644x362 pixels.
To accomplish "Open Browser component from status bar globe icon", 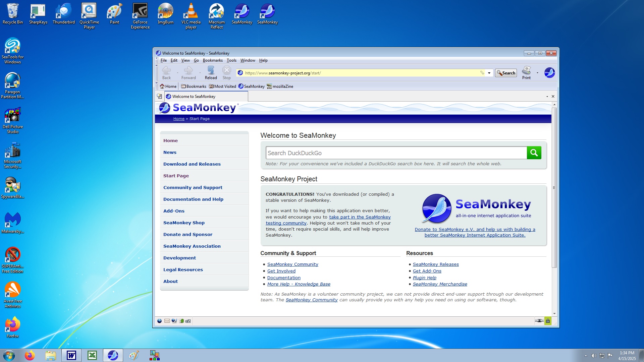I will click(159, 321).
